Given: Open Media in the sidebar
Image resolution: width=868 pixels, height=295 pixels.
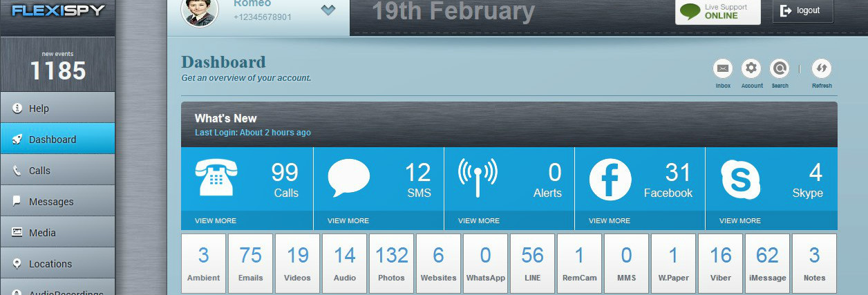Looking at the screenshot, I should click(57, 232).
